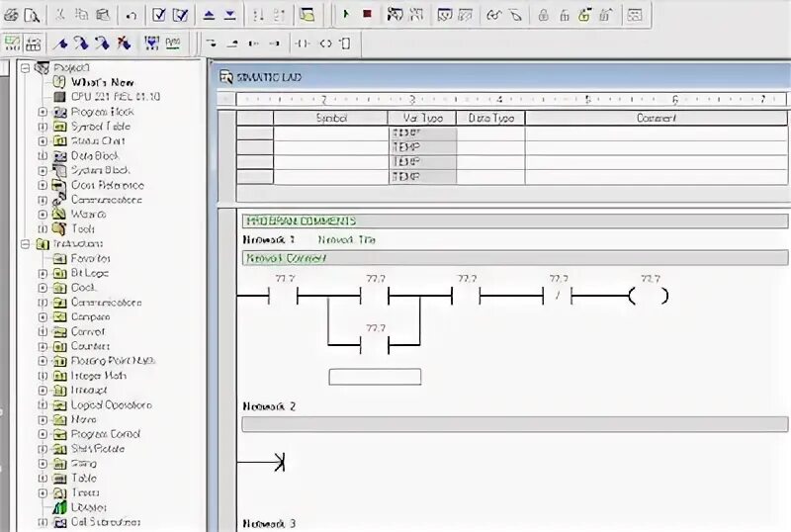Select the first normally-open contact in Network 1

click(x=283, y=296)
